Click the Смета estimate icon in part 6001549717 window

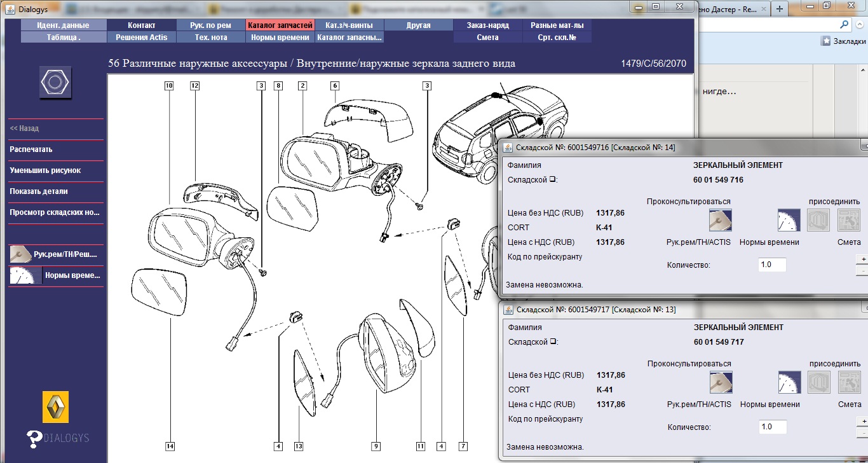pos(849,382)
